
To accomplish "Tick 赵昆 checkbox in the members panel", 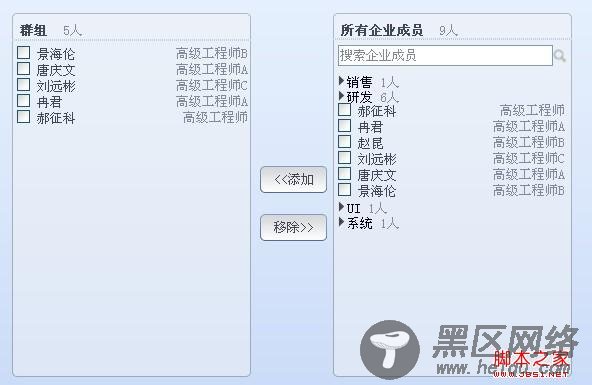I will [x=344, y=142].
